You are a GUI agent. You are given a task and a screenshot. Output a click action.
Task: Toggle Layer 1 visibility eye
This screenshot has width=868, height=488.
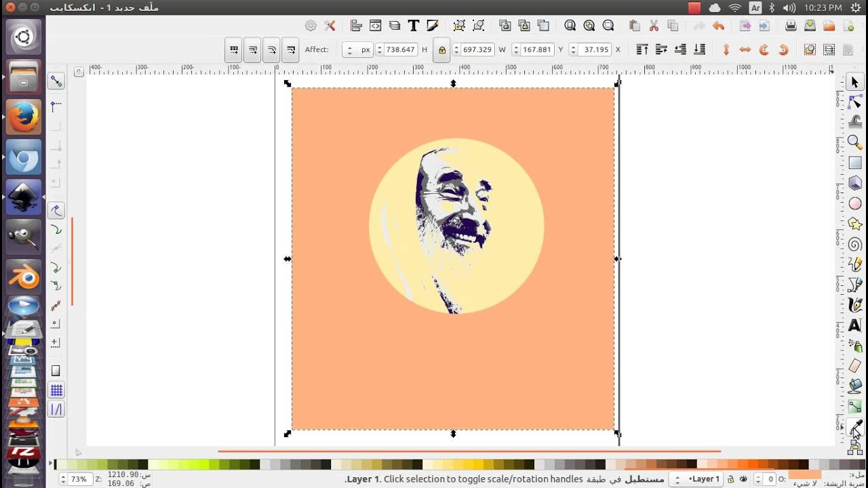point(743,479)
